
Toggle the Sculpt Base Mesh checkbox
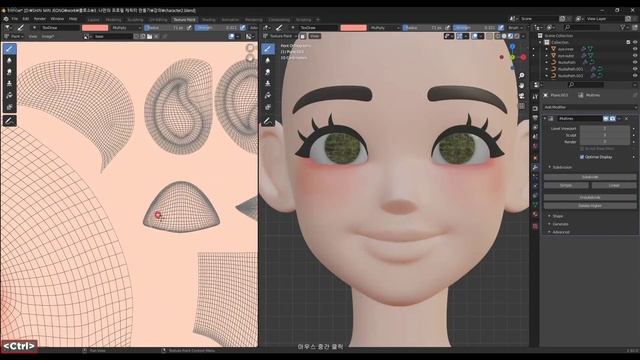coord(582,149)
